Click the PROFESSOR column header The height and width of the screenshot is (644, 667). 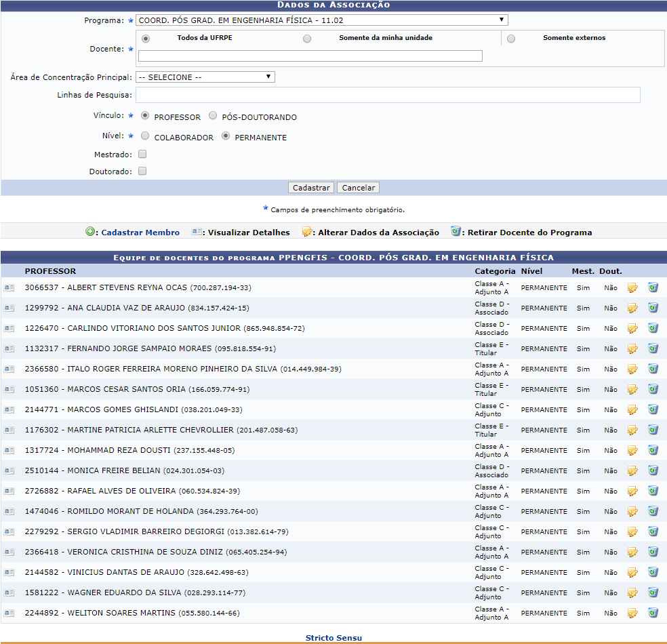pos(50,271)
